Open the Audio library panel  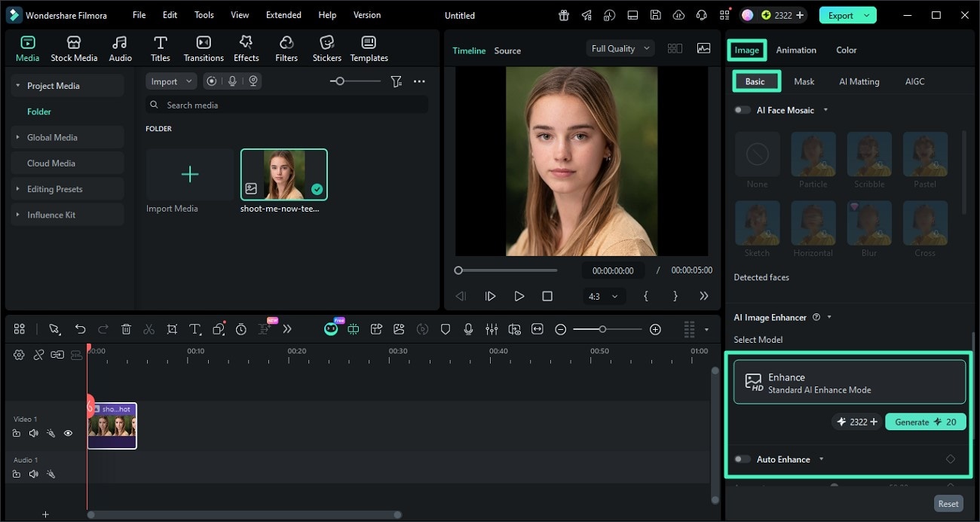[x=119, y=47]
